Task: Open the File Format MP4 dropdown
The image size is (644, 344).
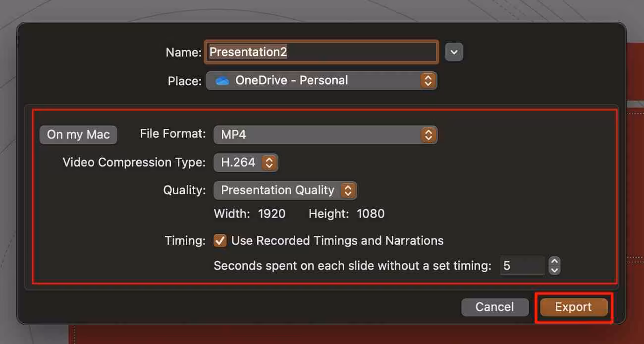Action: (x=325, y=134)
